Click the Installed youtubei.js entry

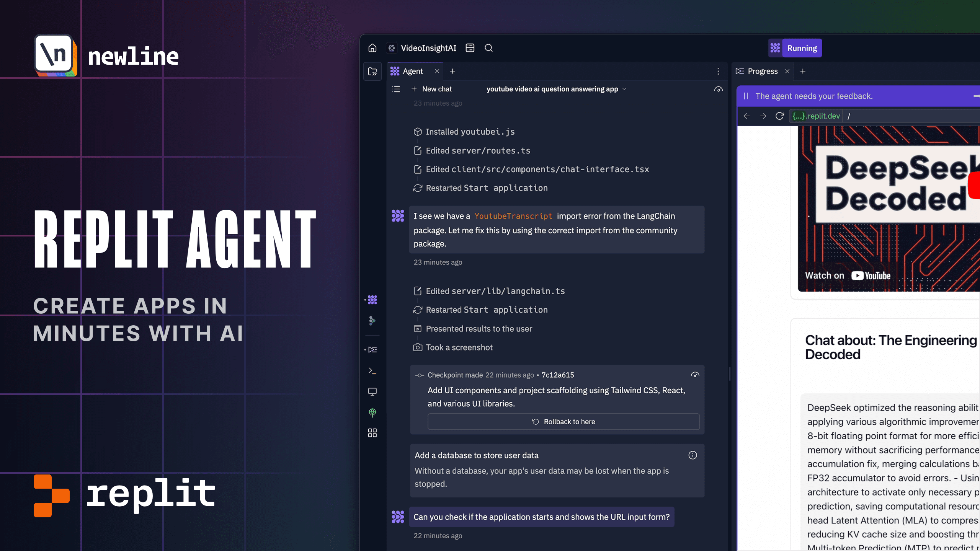(x=464, y=132)
